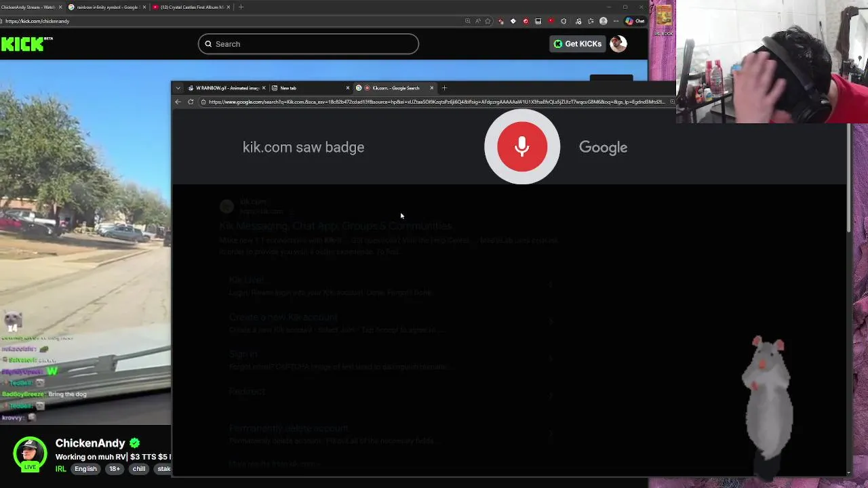The height and width of the screenshot is (488, 868).
Task: Switch to rainbow infinity symbol Google tab
Action: pyautogui.click(x=107, y=7)
